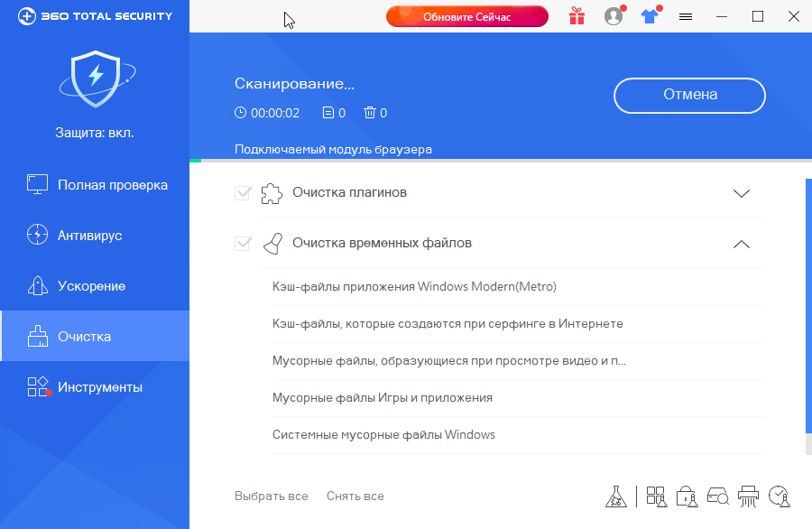The width and height of the screenshot is (812, 529).
Task: Click the 00:00:02 elapsed time
Action: pos(275,113)
